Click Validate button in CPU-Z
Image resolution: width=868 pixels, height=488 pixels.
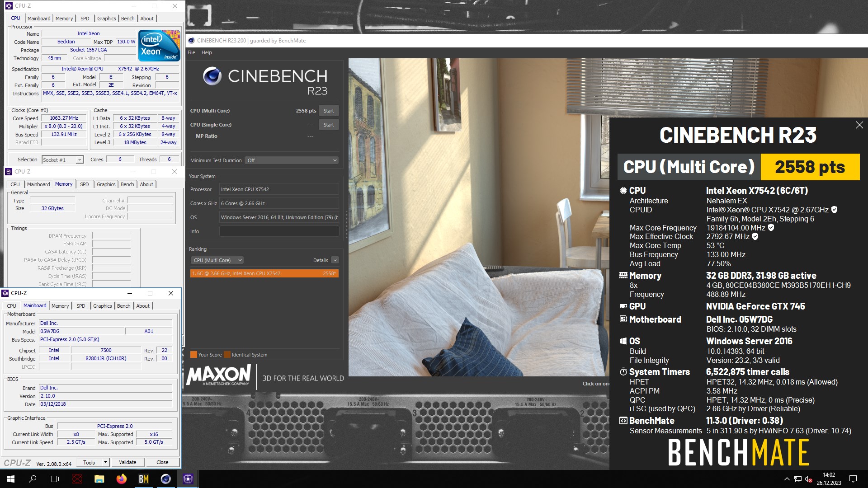[x=127, y=462]
